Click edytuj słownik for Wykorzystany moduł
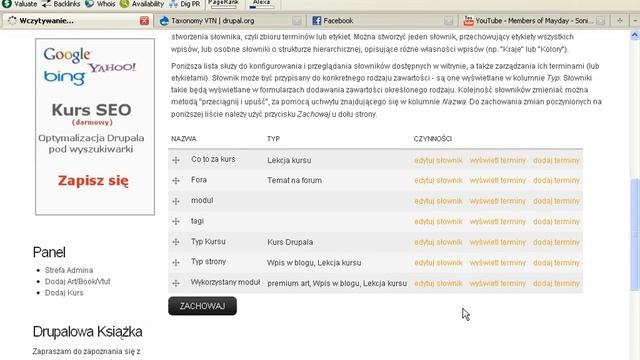Image resolution: width=640 pixels, height=360 pixels. [438, 284]
